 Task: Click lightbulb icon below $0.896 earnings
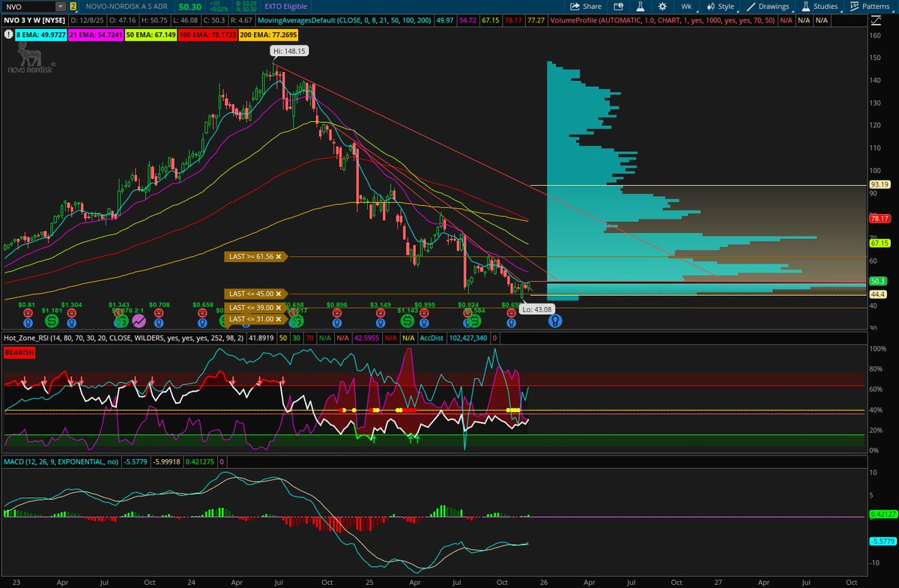point(337,323)
